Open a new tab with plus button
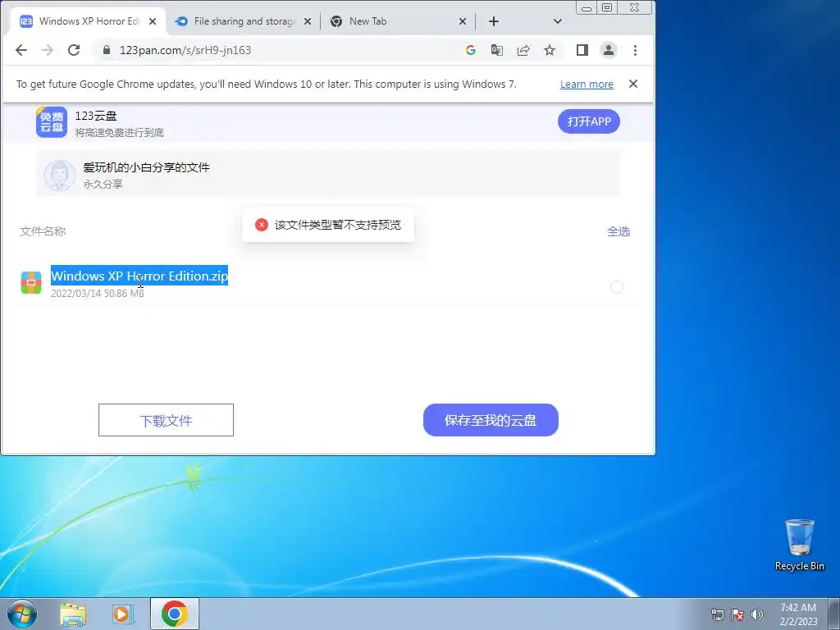Viewport: 840px width, 630px height. tap(493, 21)
